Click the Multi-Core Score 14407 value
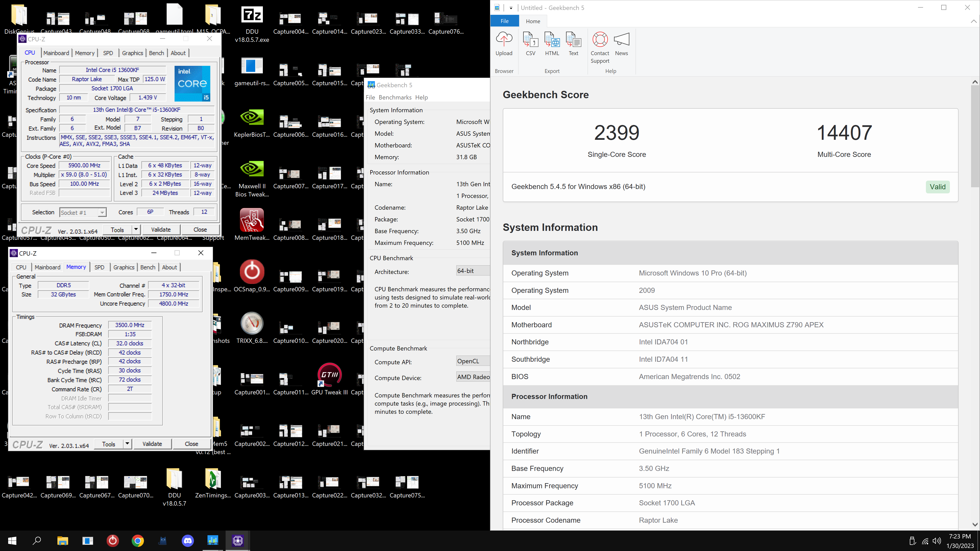This screenshot has height=551, width=980. pyautogui.click(x=844, y=133)
